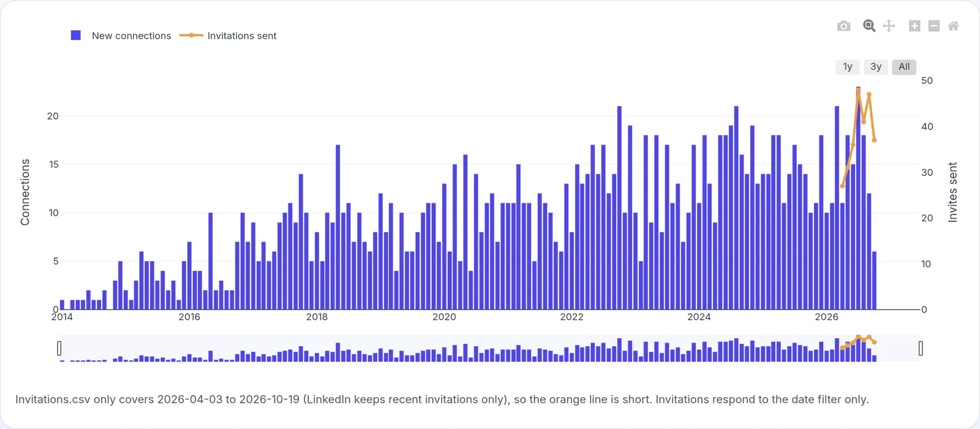Click the 2020 x-axis label
This screenshot has width=980, height=429.
point(444,317)
